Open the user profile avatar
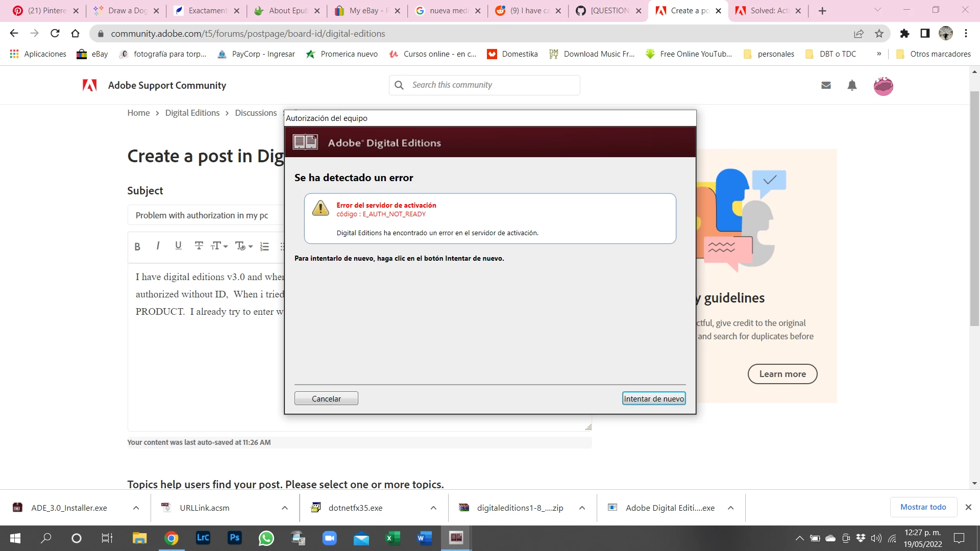Image resolution: width=980 pixels, height=551 pixels. coord(883,86)
